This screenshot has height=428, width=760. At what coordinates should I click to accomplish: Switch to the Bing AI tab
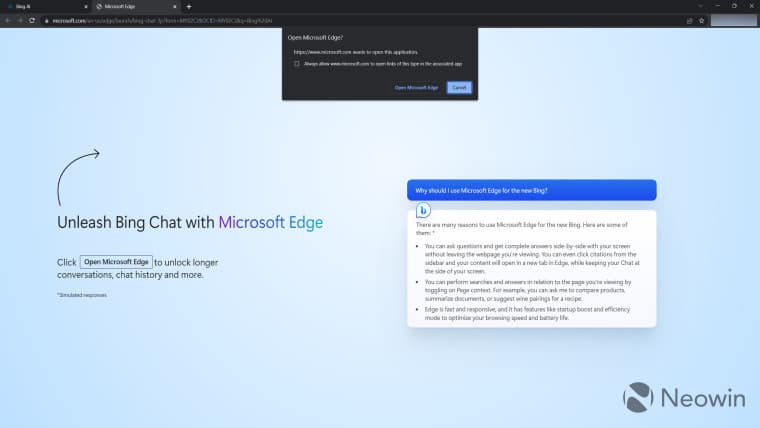click(x=48, y=7)
